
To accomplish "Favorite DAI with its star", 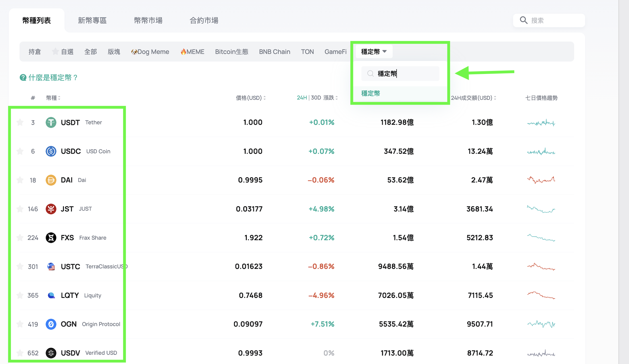I will point(20,180).
